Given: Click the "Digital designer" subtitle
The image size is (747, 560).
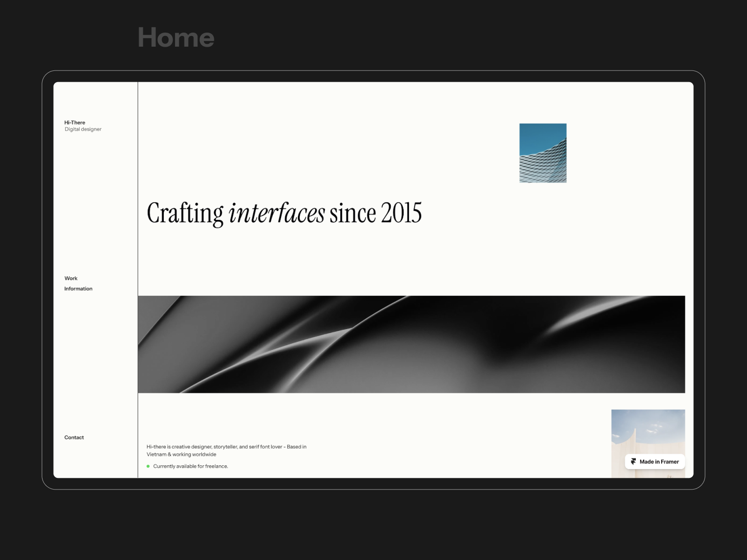Looking at the screenshot, I should tap(83, 129).
